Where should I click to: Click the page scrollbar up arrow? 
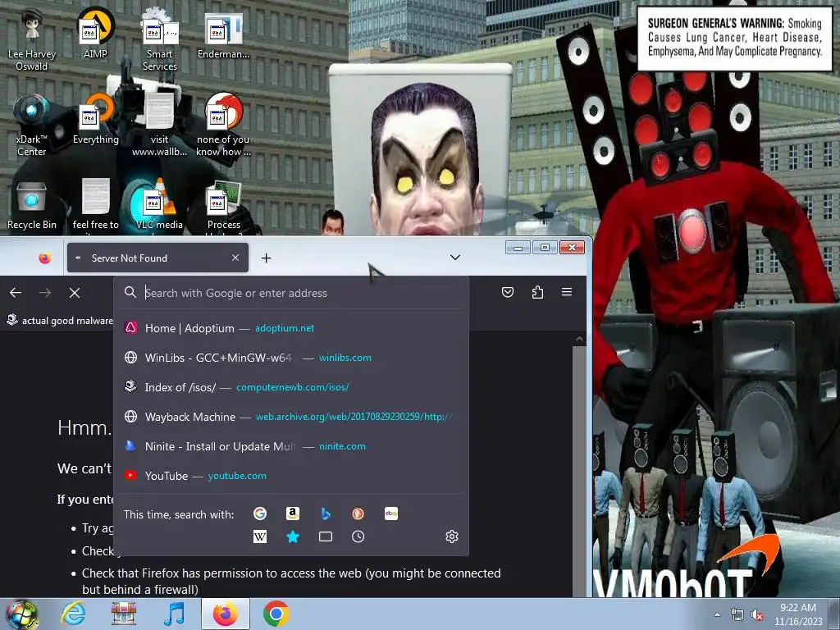(x=579, y=339)
